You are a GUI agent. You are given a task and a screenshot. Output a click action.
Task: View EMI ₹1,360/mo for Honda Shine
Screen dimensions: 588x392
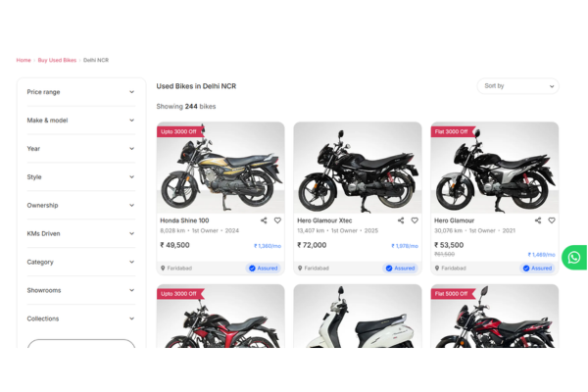coord(268,246)
